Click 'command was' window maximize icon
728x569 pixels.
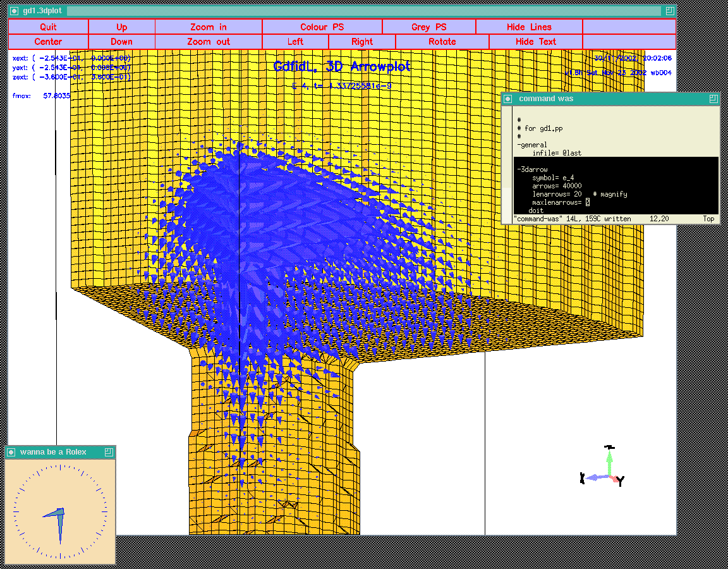(713, 99)
